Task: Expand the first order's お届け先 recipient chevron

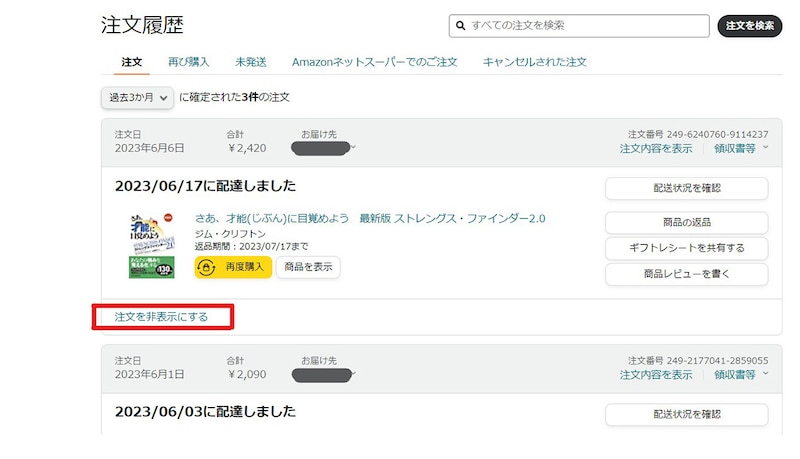Action: tap(354, 148)
